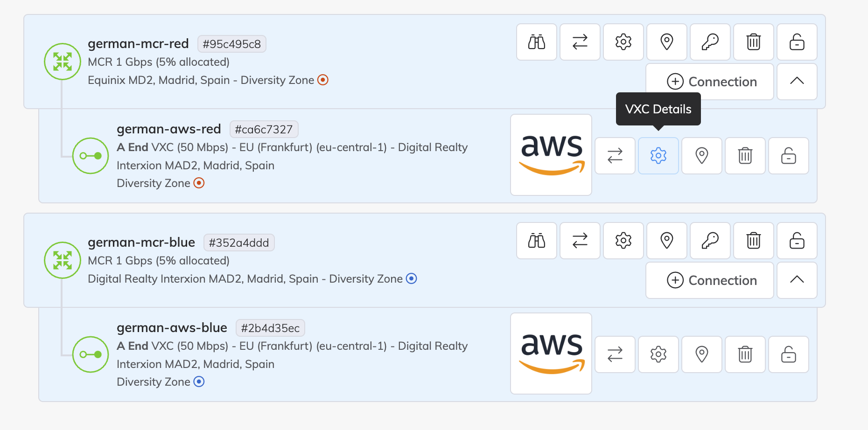
Task: Click binoculars icon on german-mcr-blue
Action: point(537,241)
